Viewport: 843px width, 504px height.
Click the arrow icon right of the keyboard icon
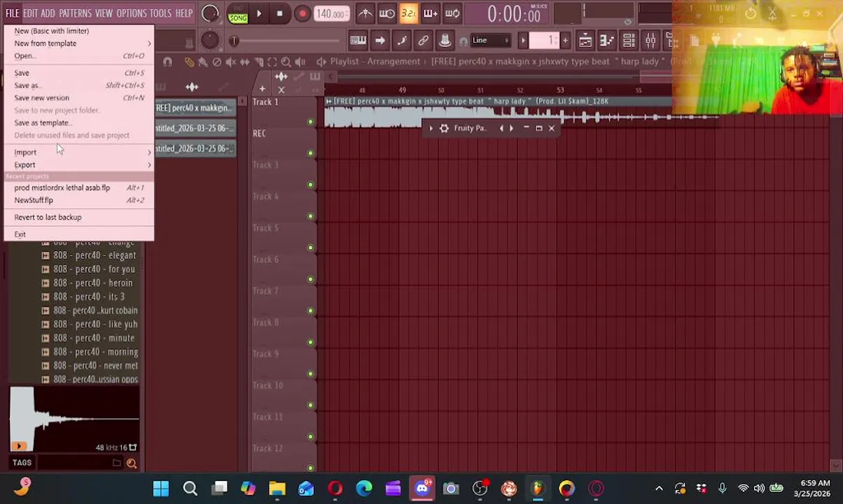(x=379, y=41)
